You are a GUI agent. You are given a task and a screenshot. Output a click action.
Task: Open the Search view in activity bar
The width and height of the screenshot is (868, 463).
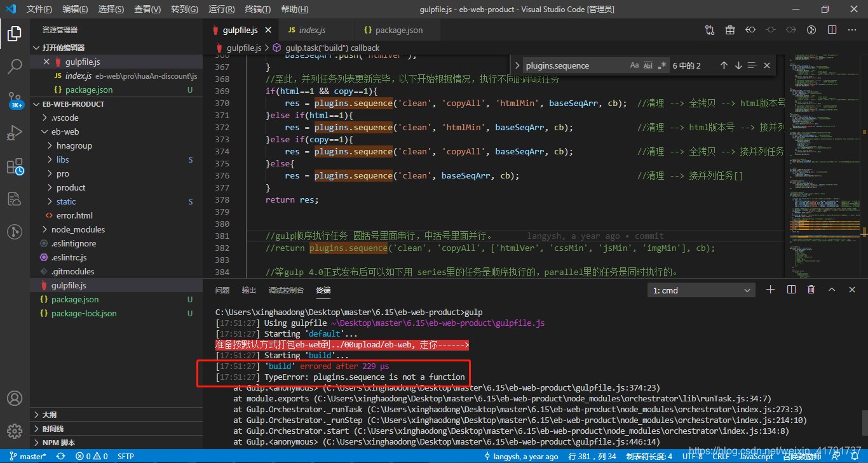point(15,67)
